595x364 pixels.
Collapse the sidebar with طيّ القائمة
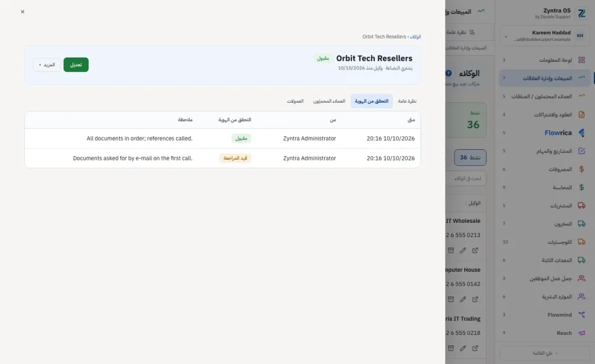click(x=545, y=353)
